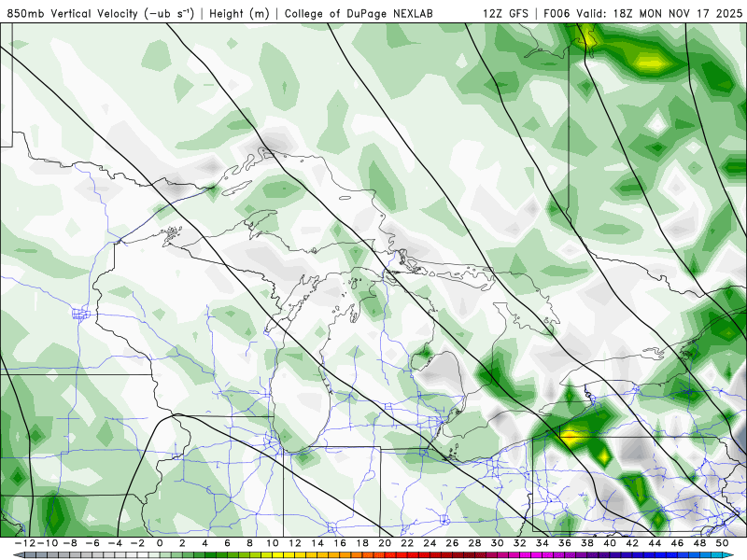747x560 pixels.
Task: Click the '-2' color scale value
Action: coord(138,543)
